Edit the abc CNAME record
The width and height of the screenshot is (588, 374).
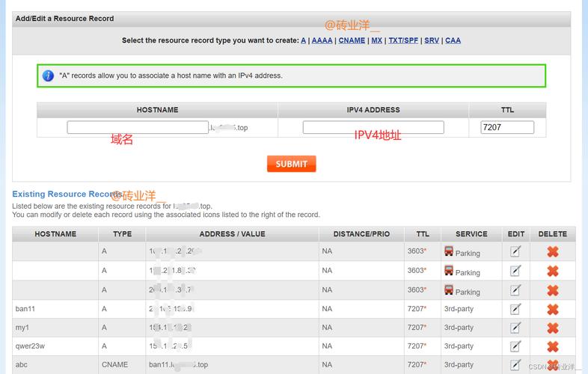pos(515,364)
